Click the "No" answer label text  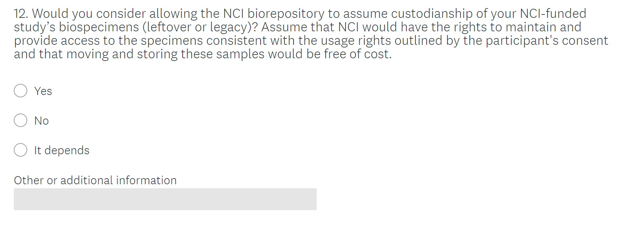(x=41, y=121)
